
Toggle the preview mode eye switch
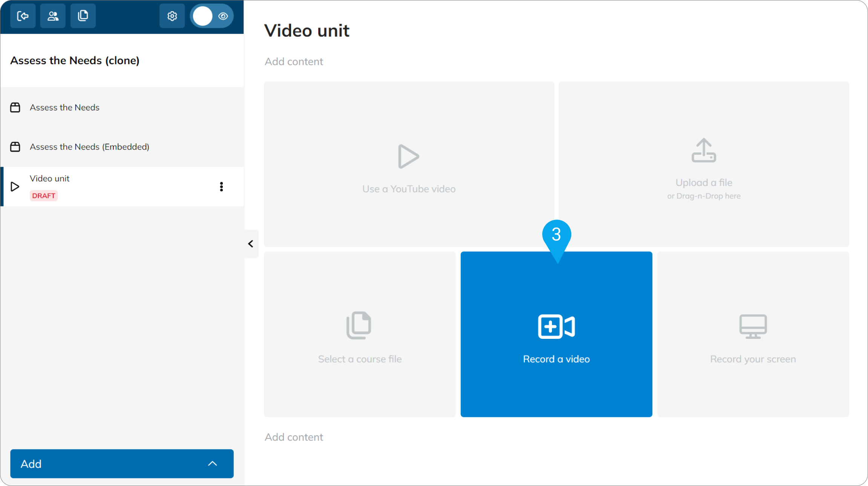click(x=212, y=16)
